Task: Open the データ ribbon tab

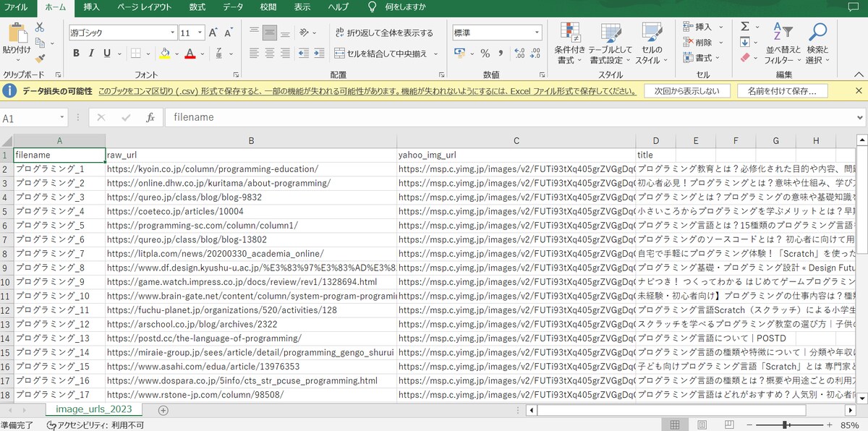Action: [233, 7]
